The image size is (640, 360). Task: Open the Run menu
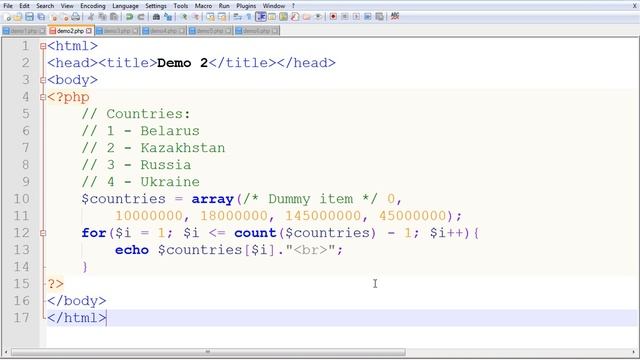pyautogui.click(x=224, y=6)
